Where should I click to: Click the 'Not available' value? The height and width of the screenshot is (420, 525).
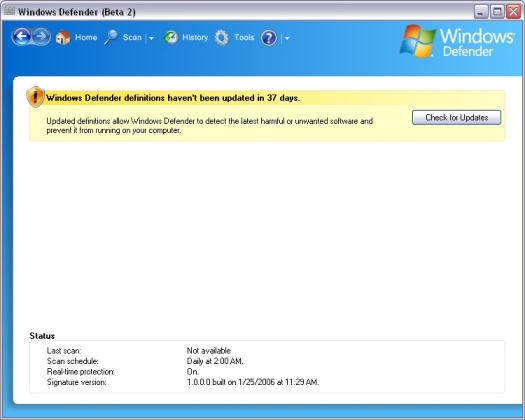point(209,351)
